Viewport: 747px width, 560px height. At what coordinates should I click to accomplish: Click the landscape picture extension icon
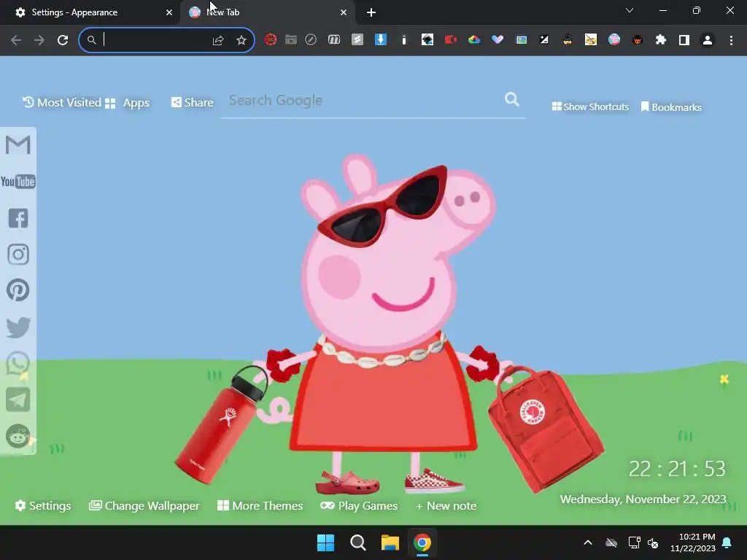[522, 40]
